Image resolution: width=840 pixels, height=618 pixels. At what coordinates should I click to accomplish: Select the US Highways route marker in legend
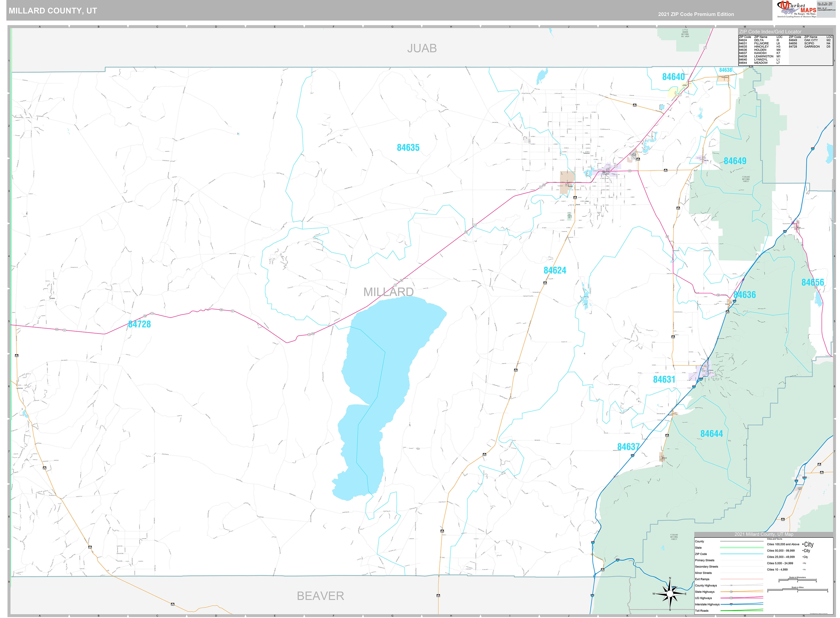click(x=732, y=598)
